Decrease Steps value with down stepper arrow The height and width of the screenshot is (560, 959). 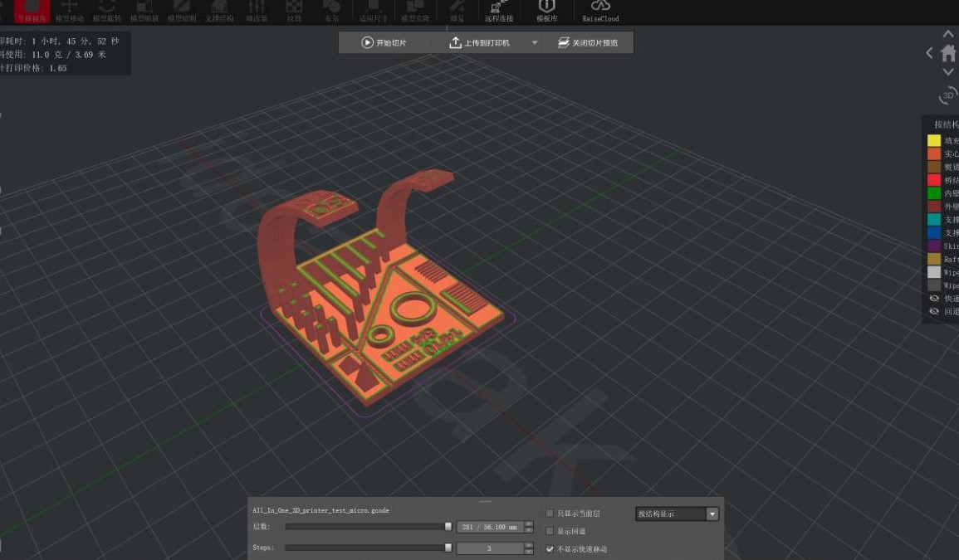[x=529, y=552]
